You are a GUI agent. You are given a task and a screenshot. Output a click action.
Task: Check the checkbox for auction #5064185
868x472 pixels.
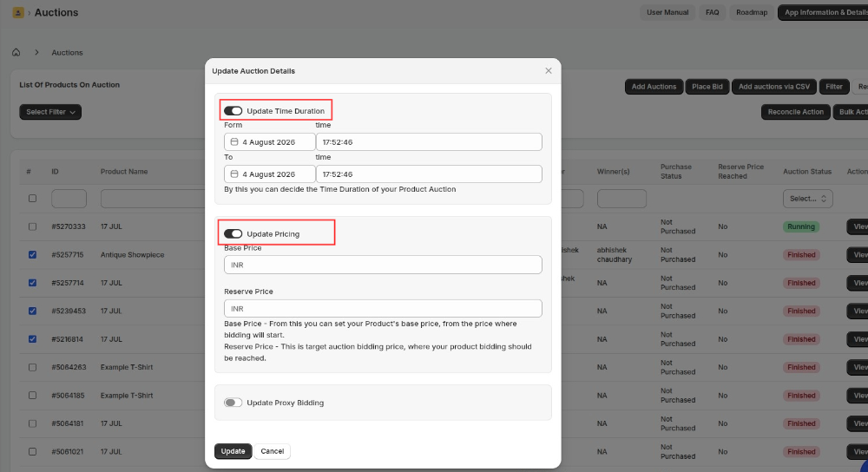pos(33,395)
